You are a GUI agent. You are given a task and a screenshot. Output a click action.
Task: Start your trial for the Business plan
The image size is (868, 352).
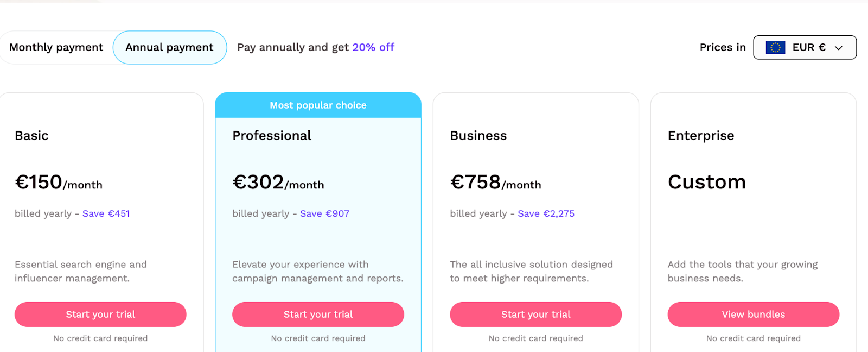click(x=536, y=315)
